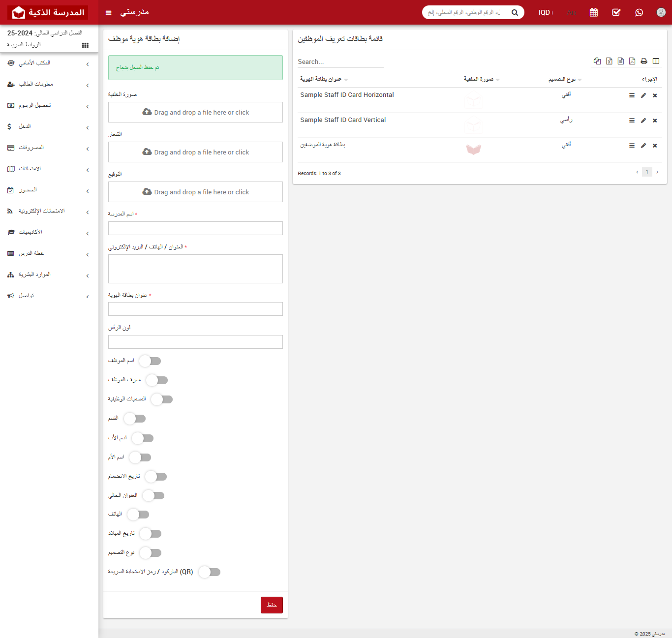Open the WhatsApp icon in header

click(639, 12)
